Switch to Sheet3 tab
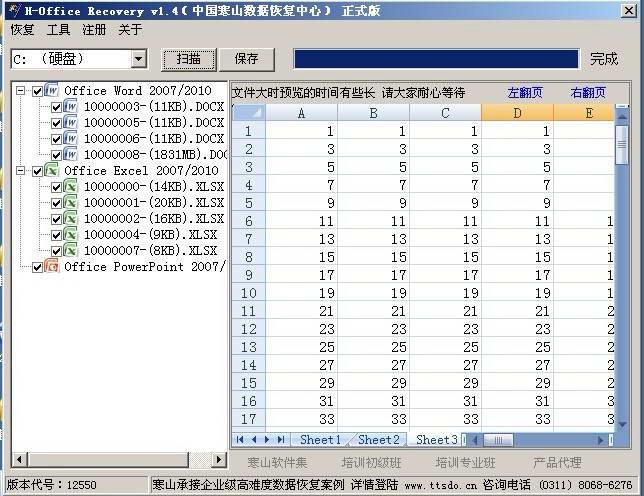The width and height of the screenshot is (644, 496). [x=436, y=440]
